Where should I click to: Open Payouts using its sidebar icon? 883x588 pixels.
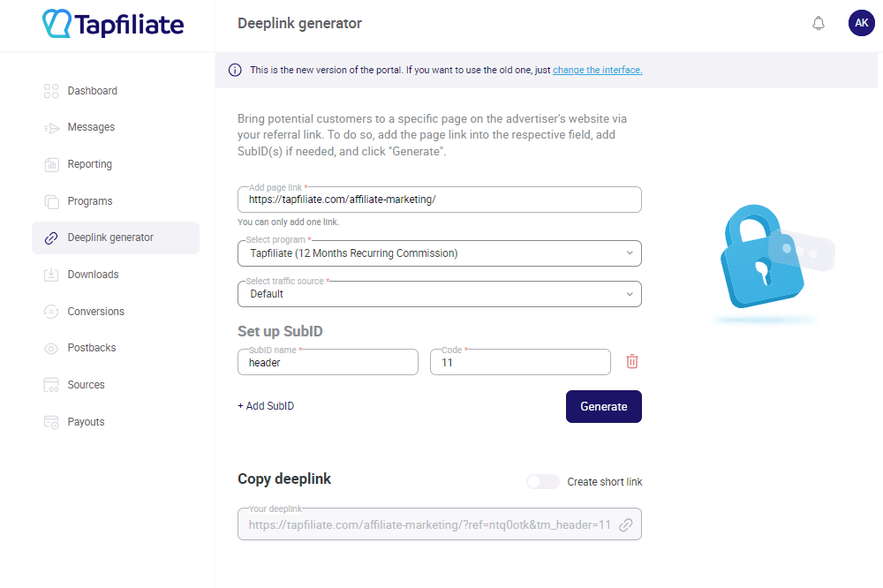pyautogui.click(x=50, y=421)
